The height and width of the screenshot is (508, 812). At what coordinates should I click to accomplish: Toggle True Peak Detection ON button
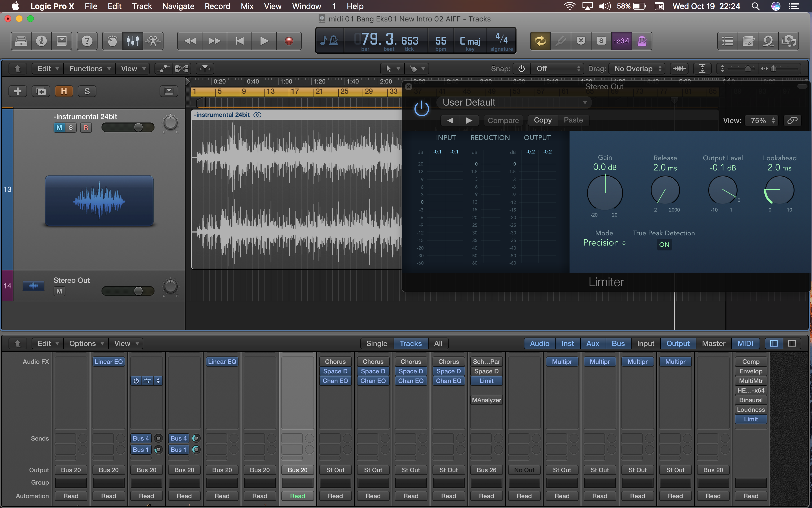point(664,245)
